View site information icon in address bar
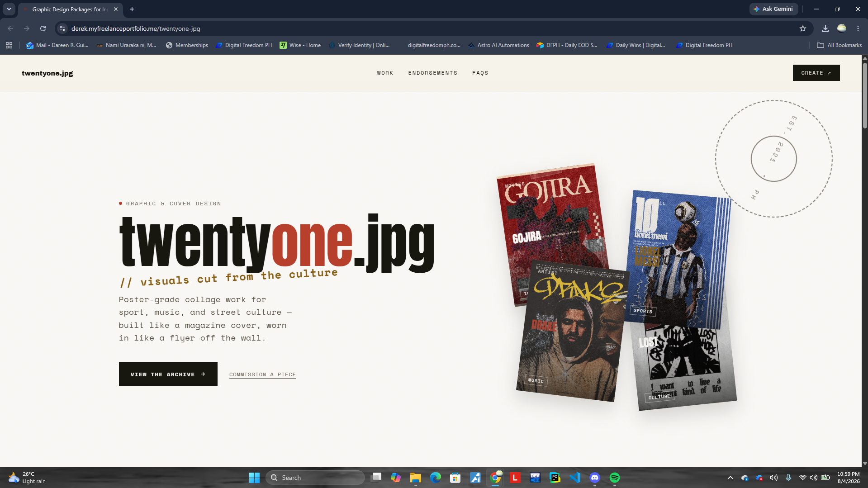The width and height of the screenshot is (868, 488). click(62, 28)
